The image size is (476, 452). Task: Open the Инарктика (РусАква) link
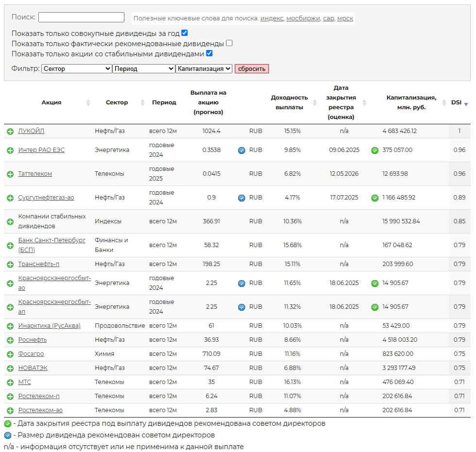(x=49, y=326)
